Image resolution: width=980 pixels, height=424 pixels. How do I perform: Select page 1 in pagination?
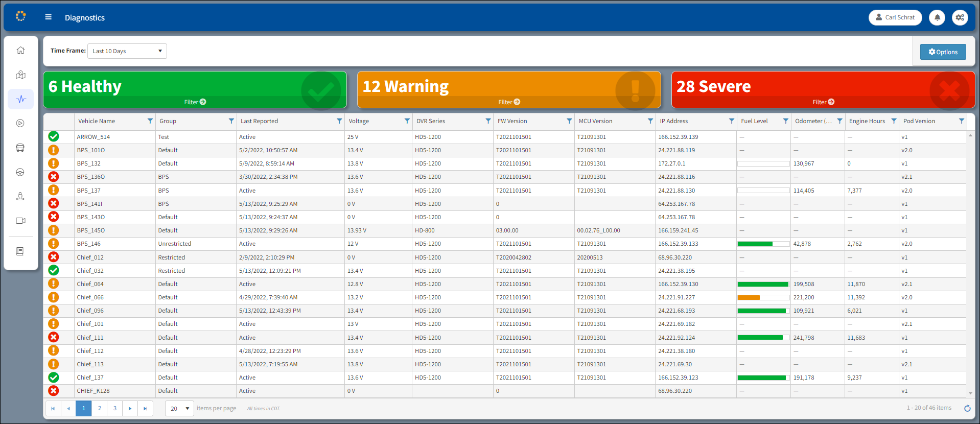point(84,408)
